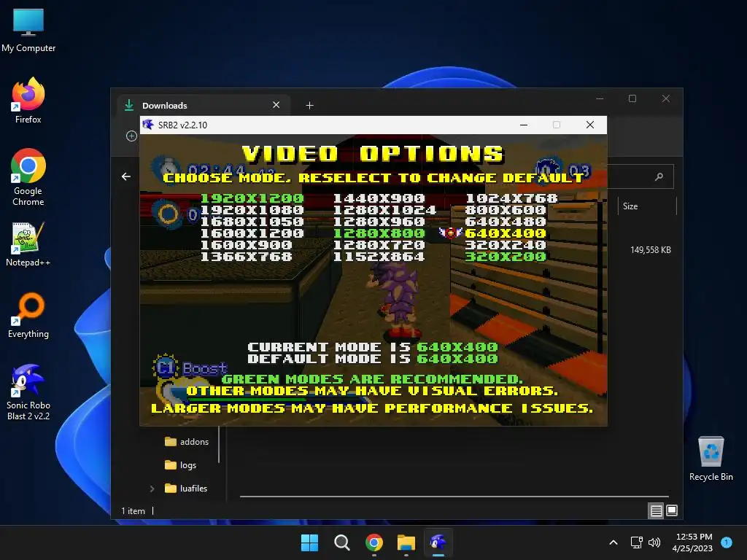
Task: Open Sonic Robo Blast 2 desktop shortcut
Action: (28, 392)
